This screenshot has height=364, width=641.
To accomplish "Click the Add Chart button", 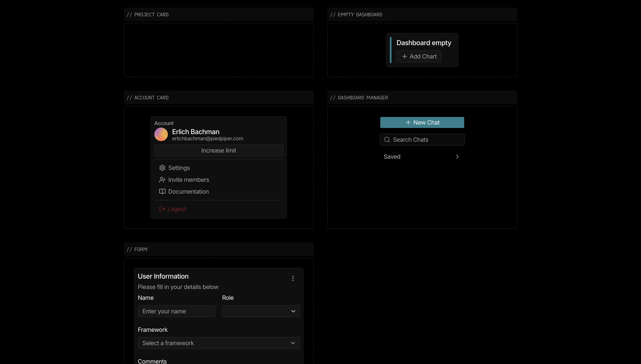I will 419,57.
